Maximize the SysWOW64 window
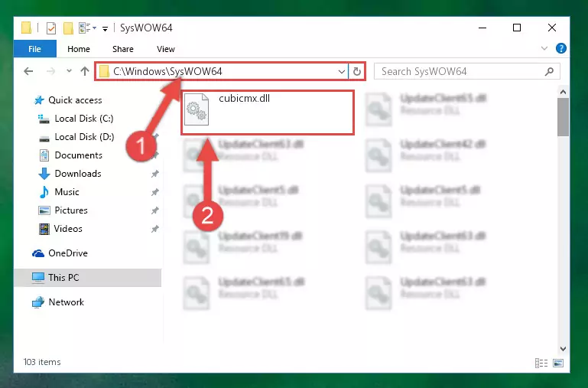 coord(517,28)
